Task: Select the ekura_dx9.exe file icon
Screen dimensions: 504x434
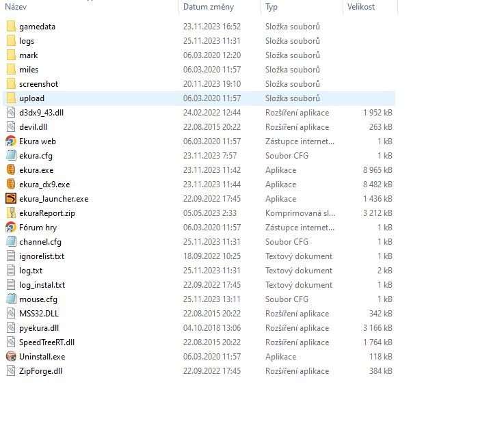Action: (x=11, y=185)
